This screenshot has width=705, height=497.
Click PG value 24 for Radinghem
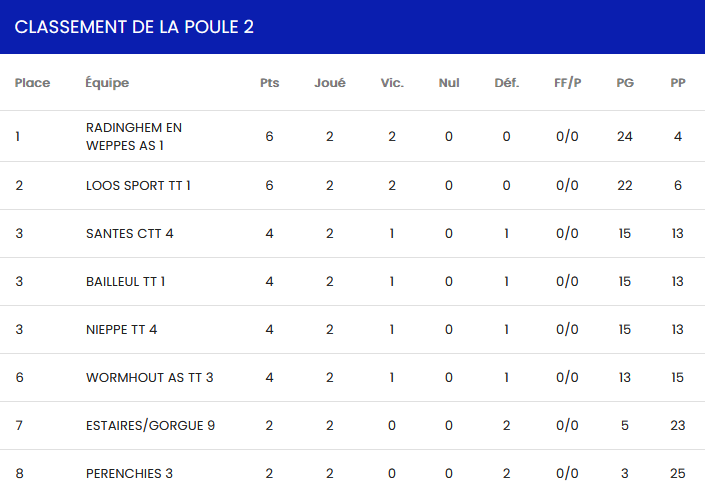tap(625, 136)
